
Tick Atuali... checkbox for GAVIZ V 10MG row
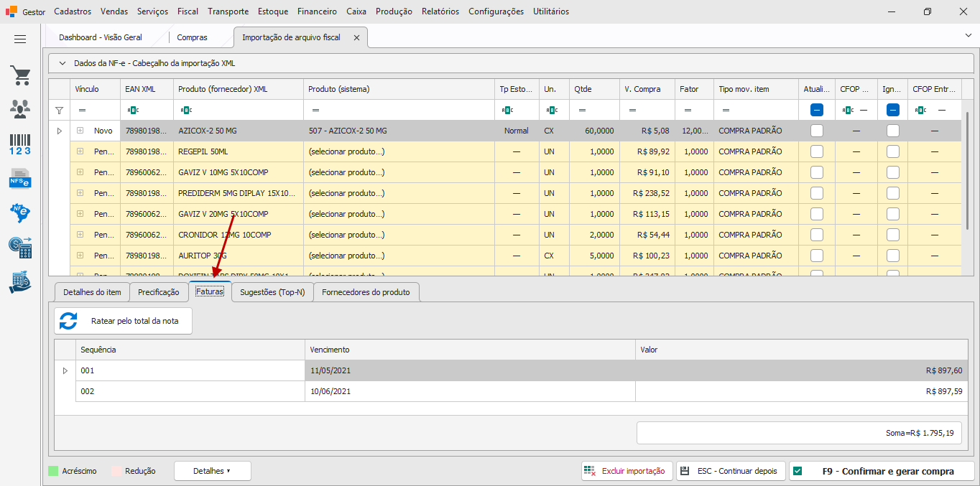(x=817, y=172)
